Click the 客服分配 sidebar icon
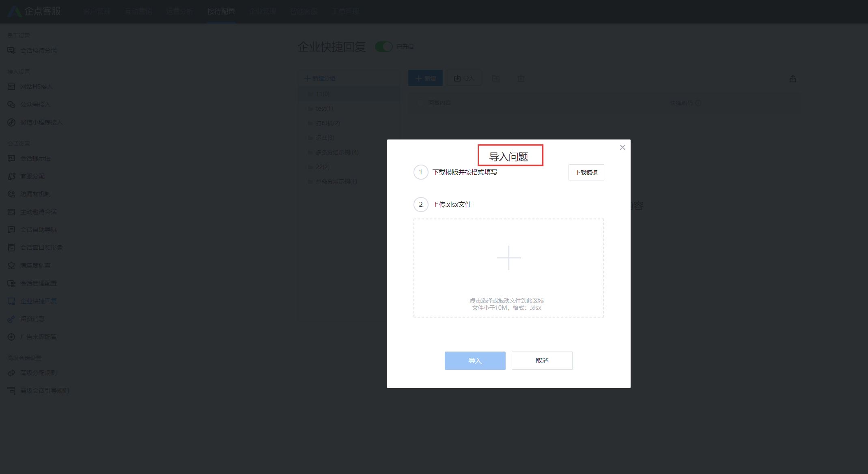Image resolution: width=868 pixels, height=474 pixels. (x=11, y=176)
